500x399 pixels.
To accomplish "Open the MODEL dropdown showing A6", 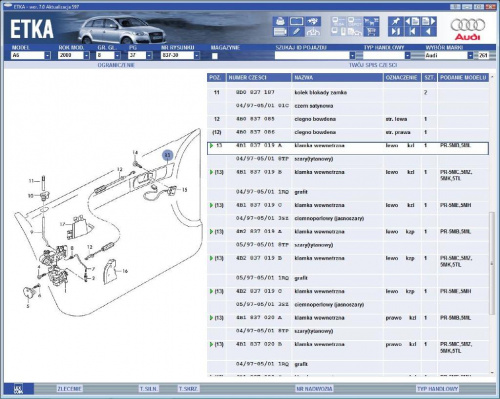I will 47,55.
